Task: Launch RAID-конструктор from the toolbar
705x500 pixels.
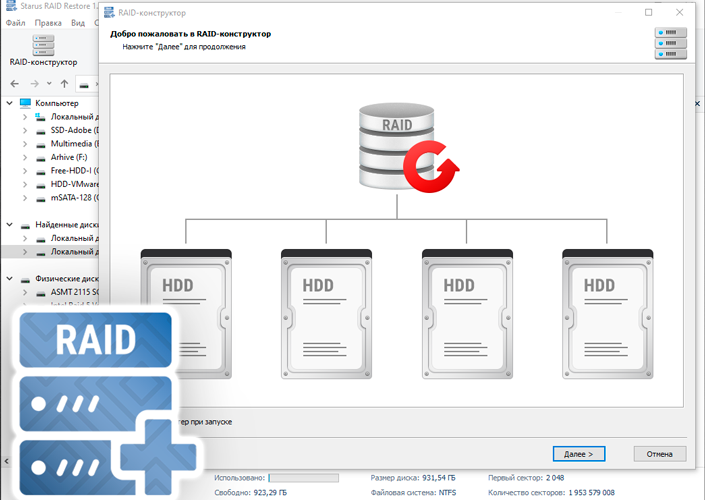Action: 43,51
